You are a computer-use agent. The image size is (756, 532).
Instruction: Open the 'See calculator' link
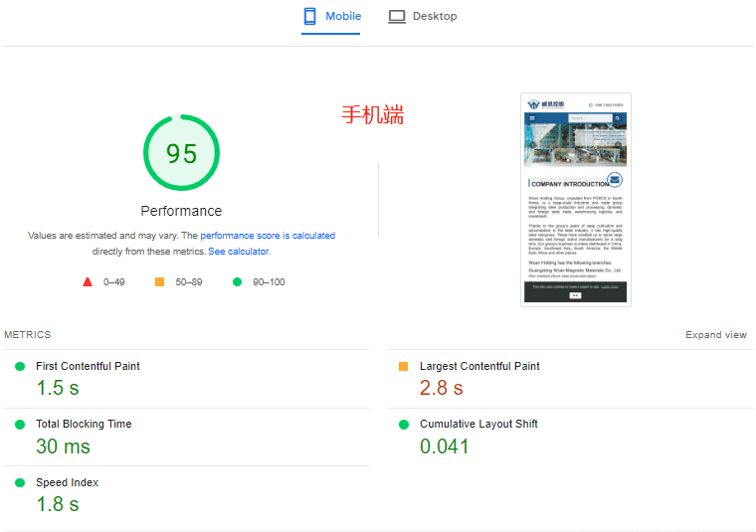(x=238, y=252)
